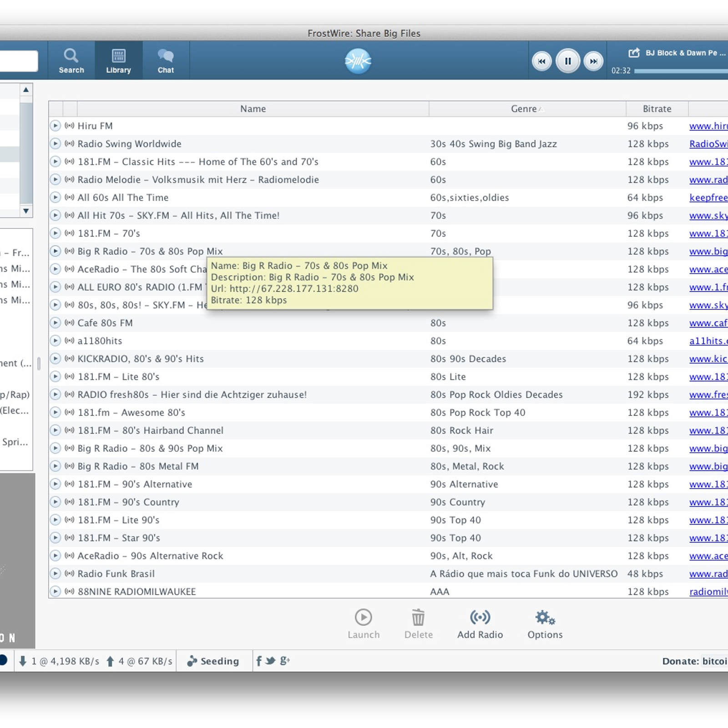The height and width of the screenshot is (728, 728).
Task: Play 181.FM 90's Alternative station
Action: pyautogui.click(x=55, y=484)
